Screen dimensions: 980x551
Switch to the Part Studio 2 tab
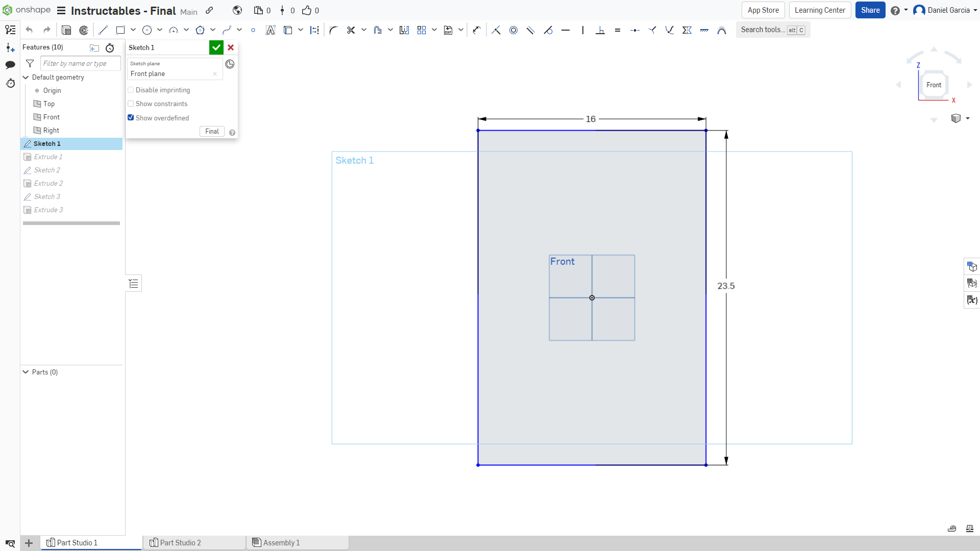[181, 542]
